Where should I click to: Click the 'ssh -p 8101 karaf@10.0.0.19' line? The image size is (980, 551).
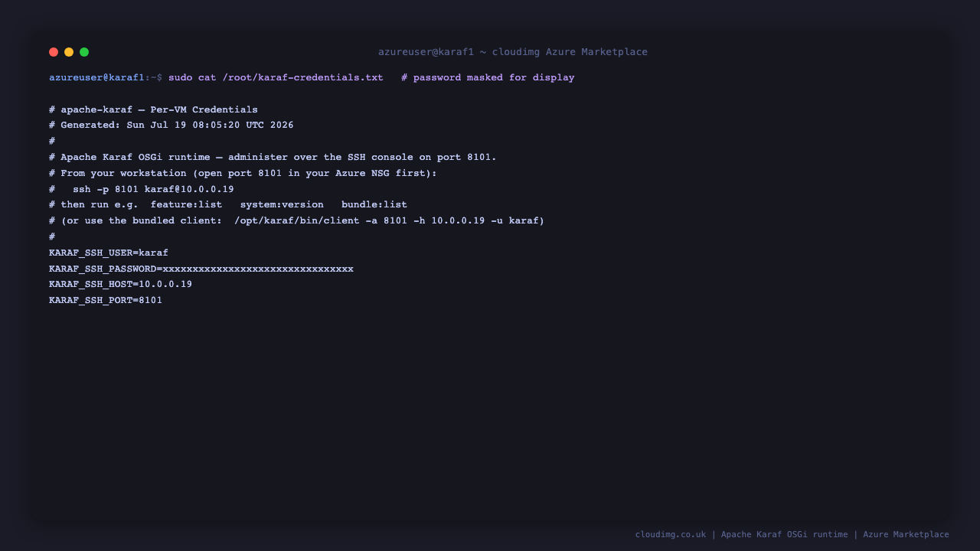pyautogui.click(x=142, y=189)
